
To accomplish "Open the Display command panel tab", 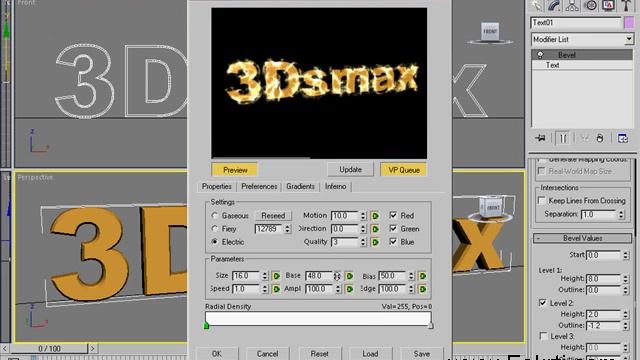I will [x=608, y=5].
